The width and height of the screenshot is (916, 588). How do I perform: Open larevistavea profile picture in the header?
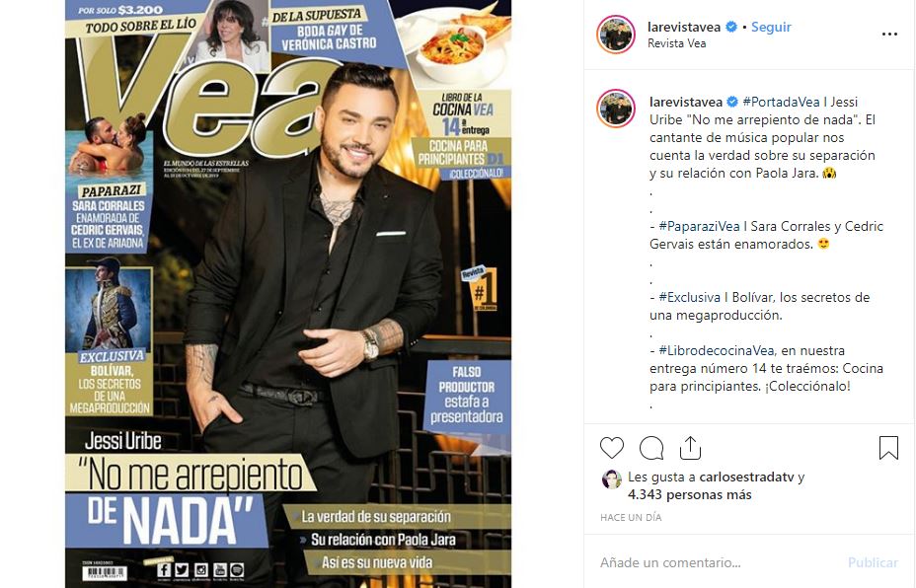(x=616, y=35)
